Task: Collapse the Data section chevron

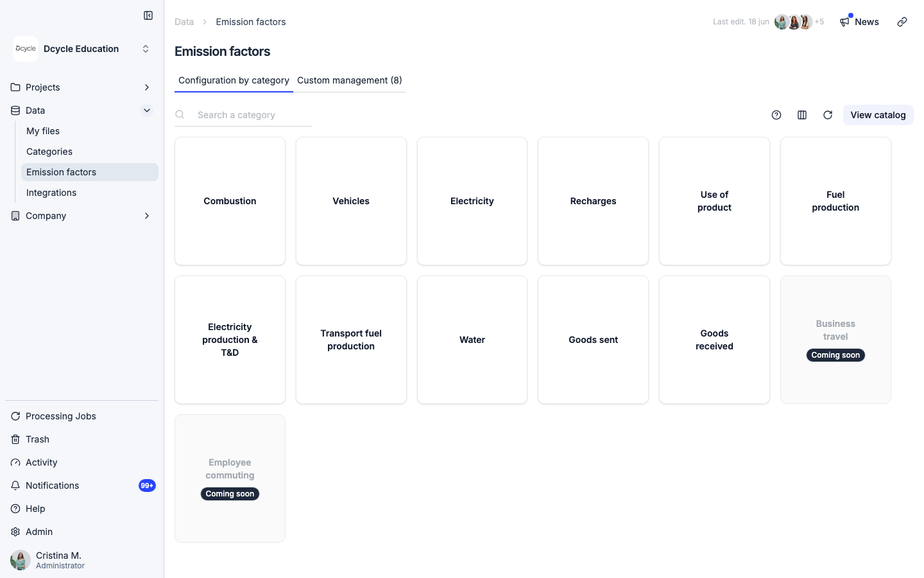Action: click(147, 110)
